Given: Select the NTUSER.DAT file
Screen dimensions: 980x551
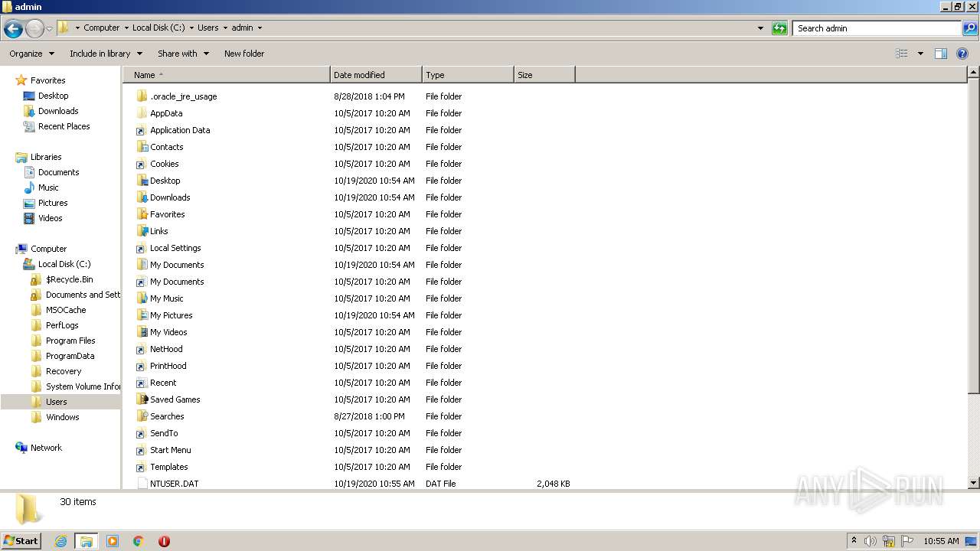Looking at the screenshot, I should click(x=174, y=484).
